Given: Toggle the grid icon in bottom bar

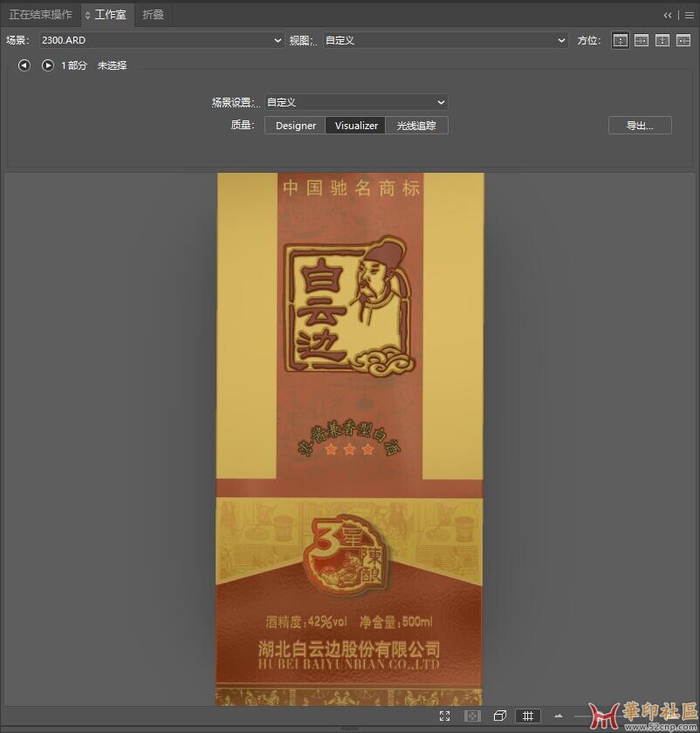Looking at the screenshot, I should coord(528,716).
